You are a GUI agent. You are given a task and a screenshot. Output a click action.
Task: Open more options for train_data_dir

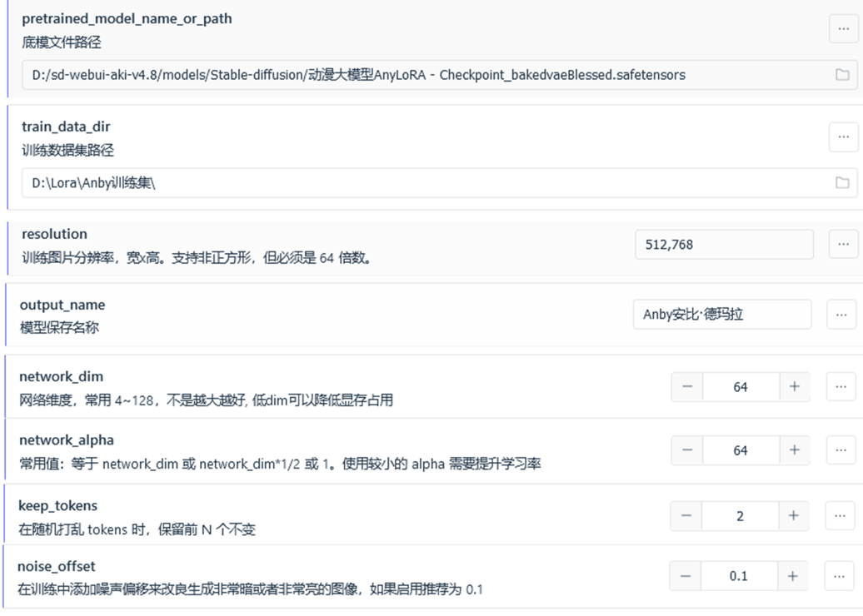844,137
